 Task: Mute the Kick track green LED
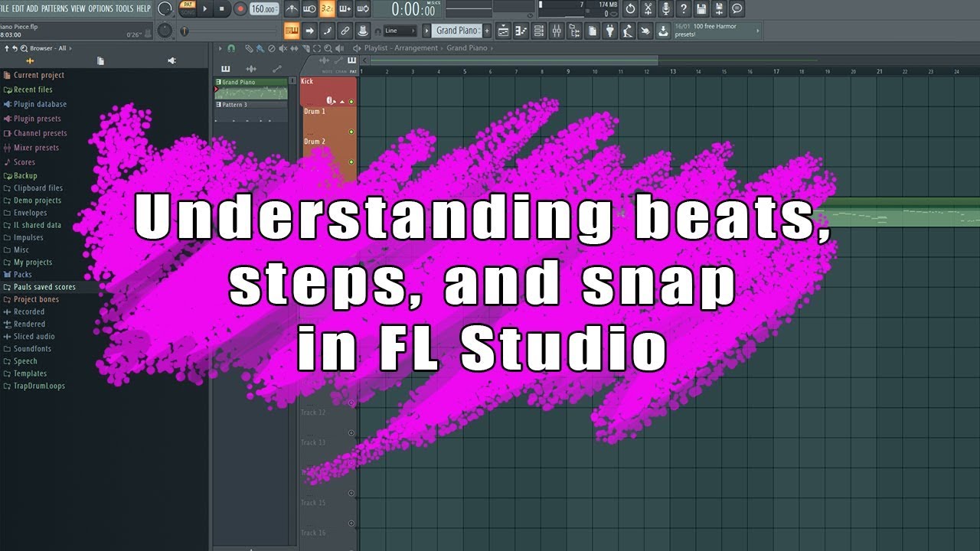pos(351,102)
